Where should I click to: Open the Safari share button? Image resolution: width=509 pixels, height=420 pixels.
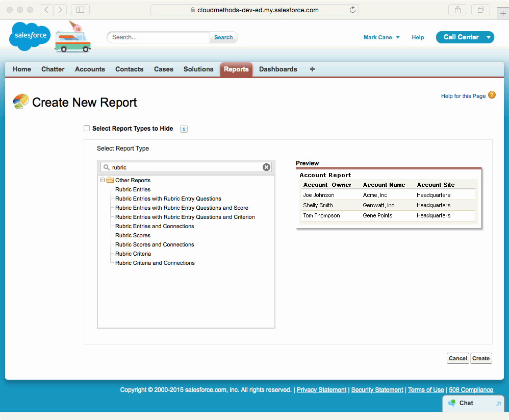tap(457, 10)
